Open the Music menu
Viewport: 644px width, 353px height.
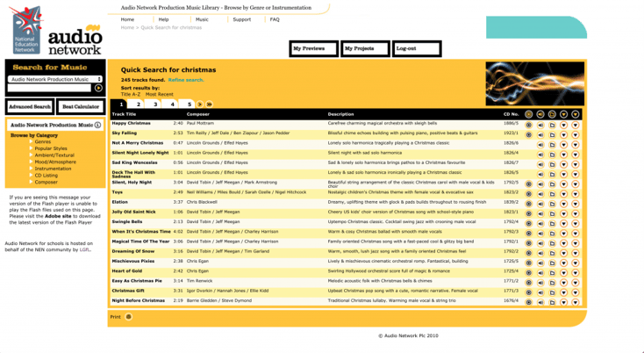click(202, 19)
